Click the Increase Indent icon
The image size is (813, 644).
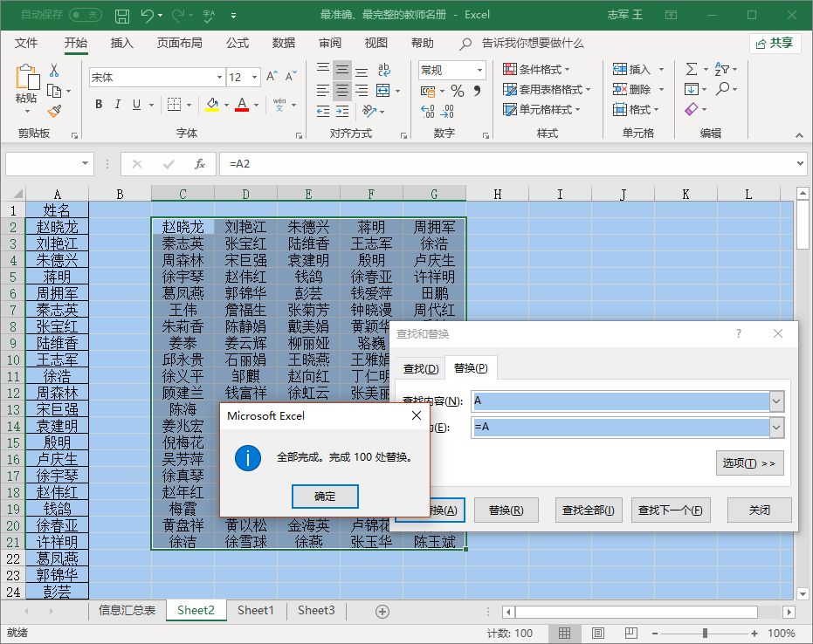[x=342, y=111]
